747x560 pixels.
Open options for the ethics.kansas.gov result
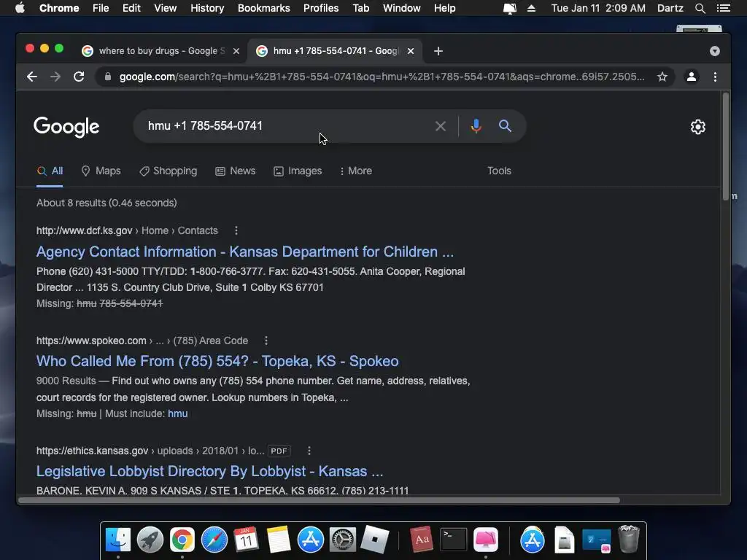309,451
